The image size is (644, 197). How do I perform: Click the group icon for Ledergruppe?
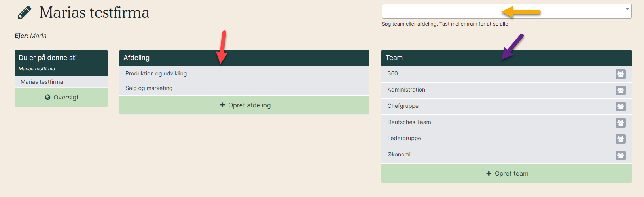tap(620, 139)
